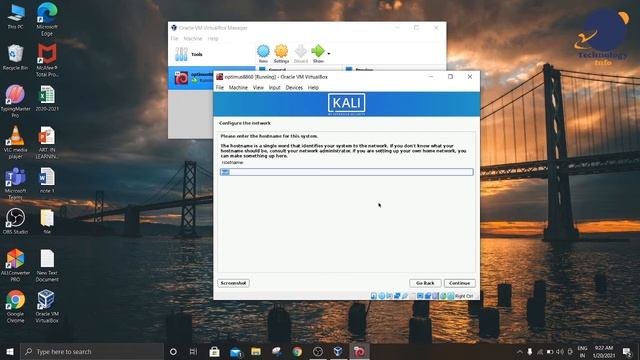
Task: Click display icon in VM status bar
Action: tap(420, 296)
